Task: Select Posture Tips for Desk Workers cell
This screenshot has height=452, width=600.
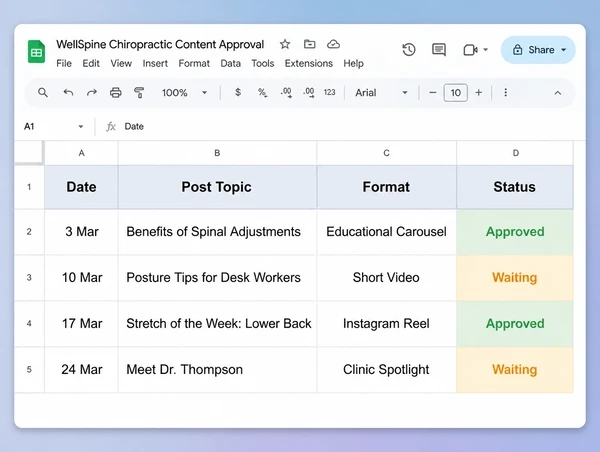Action: pos(217,278)
